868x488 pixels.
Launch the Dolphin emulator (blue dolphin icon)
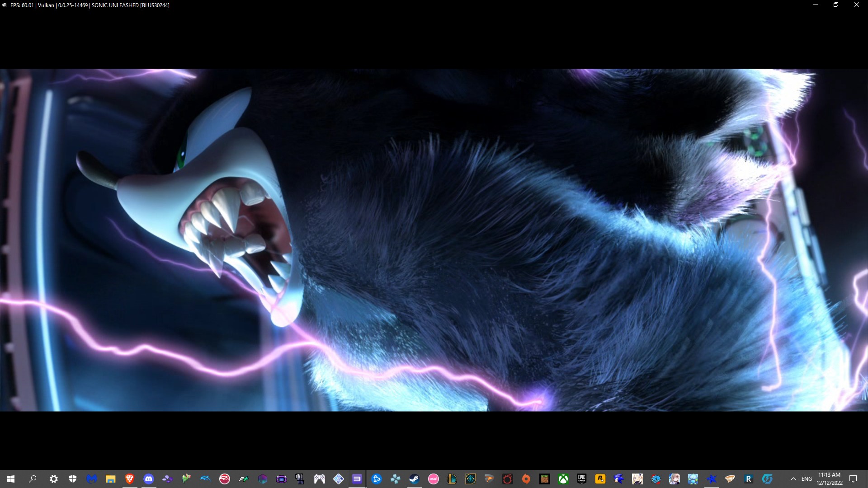point(206,479)
